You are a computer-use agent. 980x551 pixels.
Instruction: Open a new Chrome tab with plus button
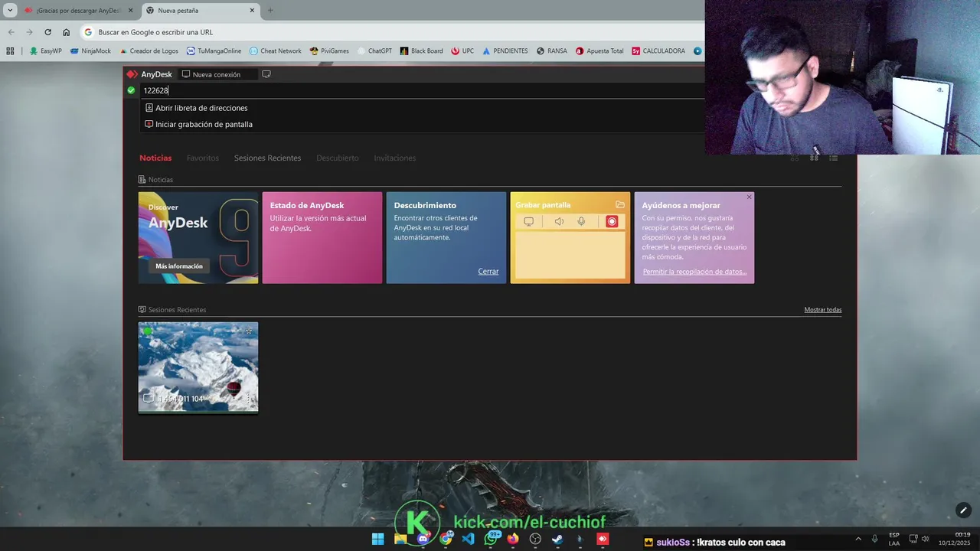coord(270,11)
